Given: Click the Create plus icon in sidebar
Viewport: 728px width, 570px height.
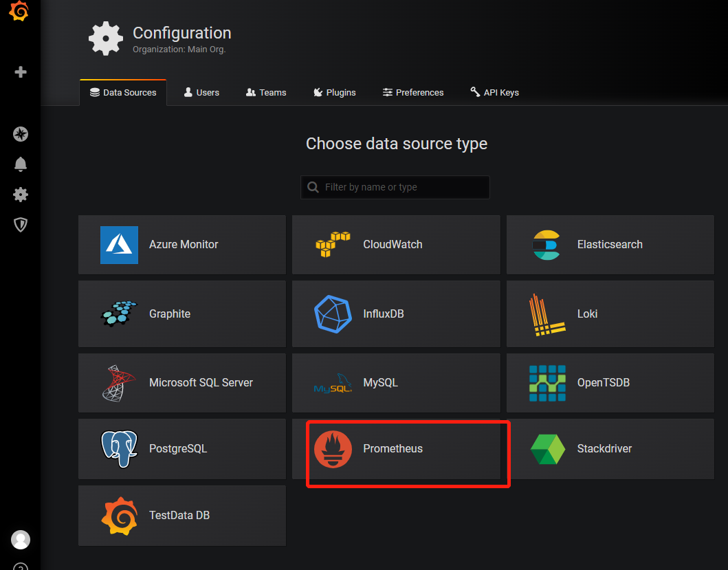Looking at the screenshot, I should pos(21,72).
